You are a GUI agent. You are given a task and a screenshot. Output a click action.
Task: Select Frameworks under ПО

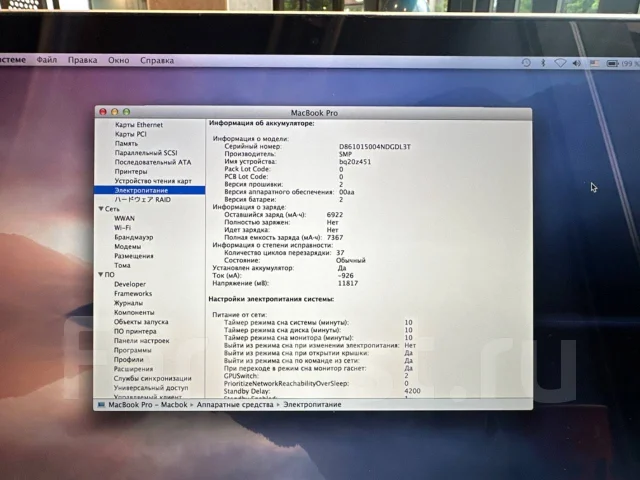(133, 293)
